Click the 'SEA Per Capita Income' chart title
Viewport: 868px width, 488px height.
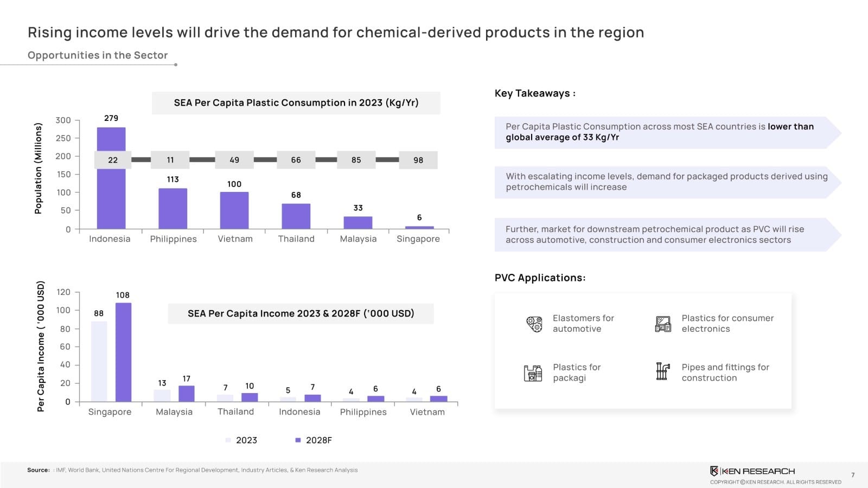301,313
